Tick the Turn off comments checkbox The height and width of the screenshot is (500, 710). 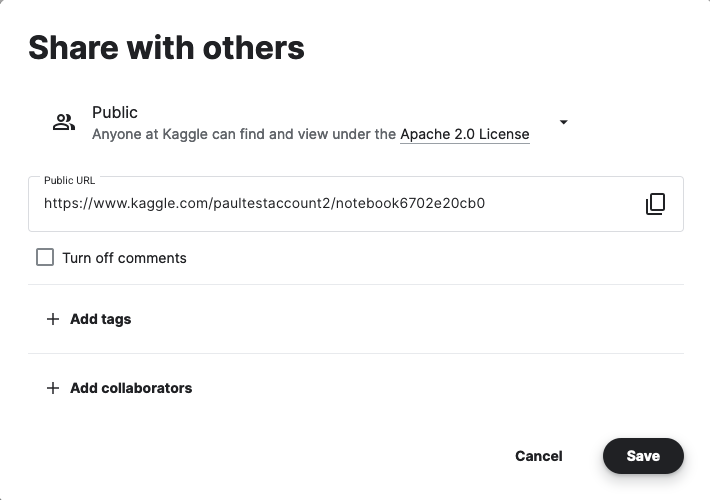coord(45,257)
